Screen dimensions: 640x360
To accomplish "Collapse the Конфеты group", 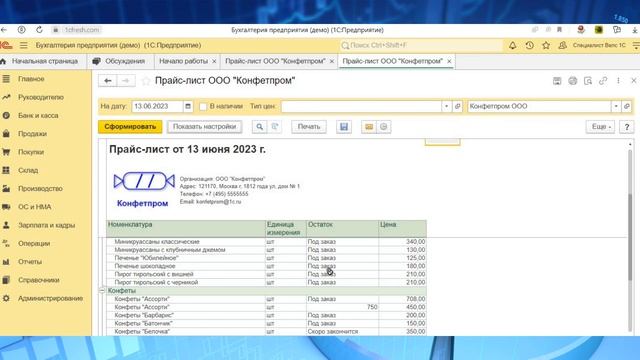I will [102, 291].
